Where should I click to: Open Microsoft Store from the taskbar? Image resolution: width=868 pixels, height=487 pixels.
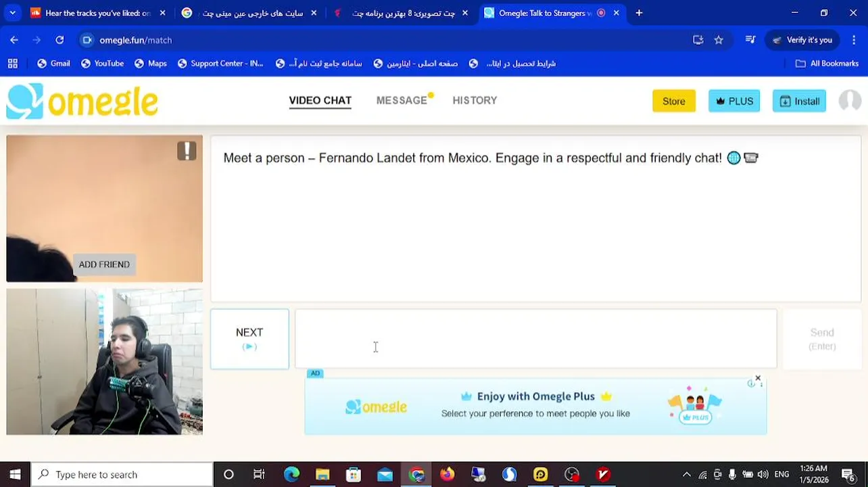coord(354,474)
